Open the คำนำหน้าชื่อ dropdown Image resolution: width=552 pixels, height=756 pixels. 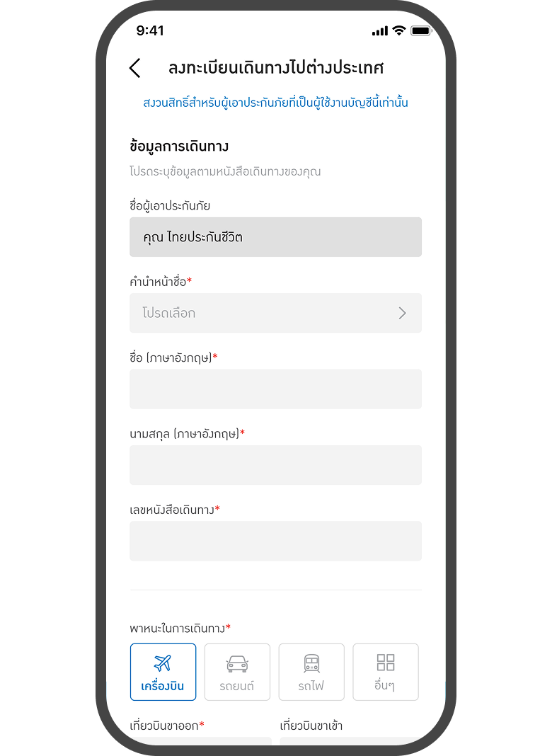point(275,313)
